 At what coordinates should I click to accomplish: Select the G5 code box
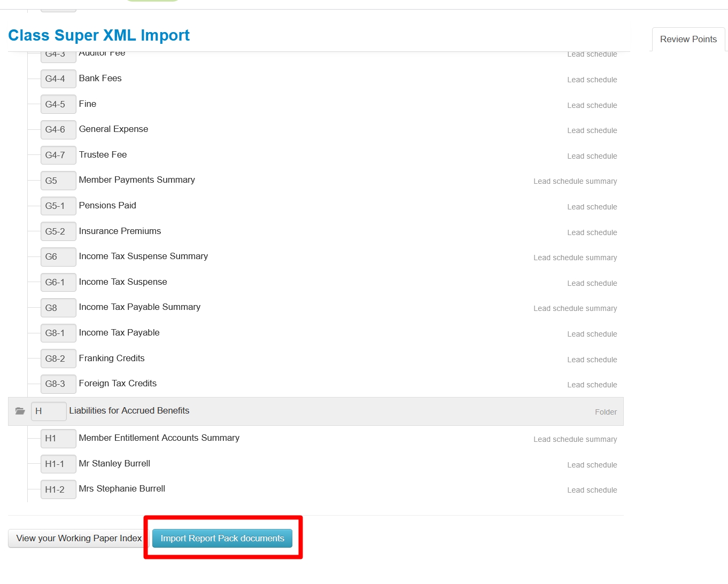click(58, 181)
